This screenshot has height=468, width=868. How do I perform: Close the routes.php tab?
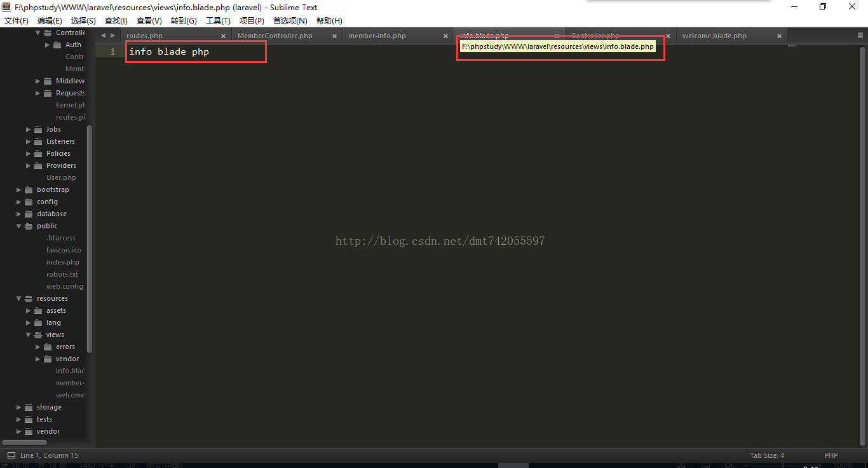click(x=224, y=36)
